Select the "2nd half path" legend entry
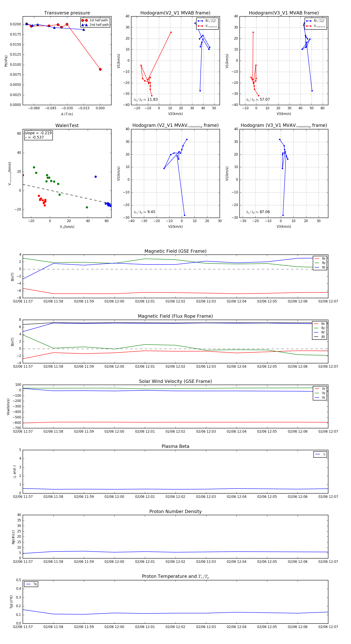Image resolution: width=351 pixels, height=644 pixels. coord(95,25)
